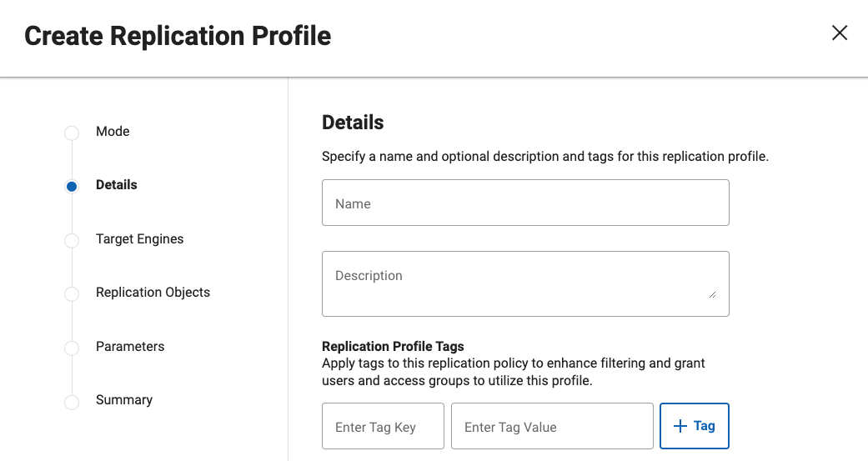This screenshot has width=868, height=461.
Task: Go to the Mode step label
Action: coord(113,132)
